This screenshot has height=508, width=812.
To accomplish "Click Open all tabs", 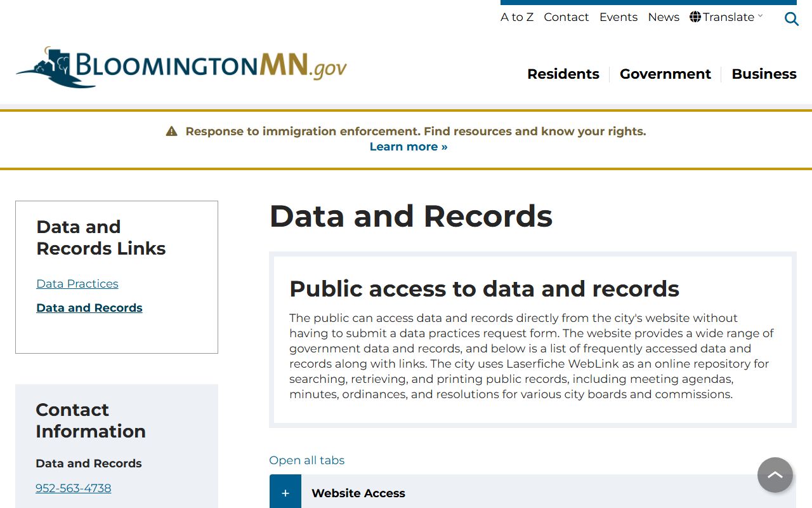I will (x=307, y=460).
